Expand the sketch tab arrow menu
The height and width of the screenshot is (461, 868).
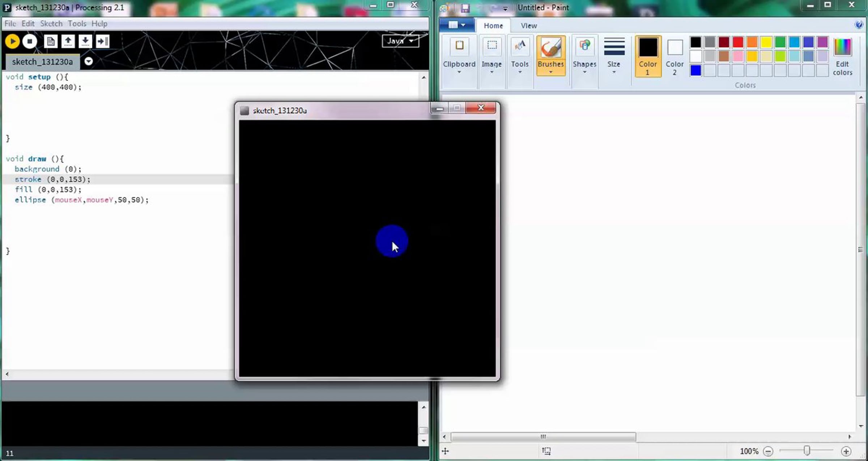tap(89, 61)
